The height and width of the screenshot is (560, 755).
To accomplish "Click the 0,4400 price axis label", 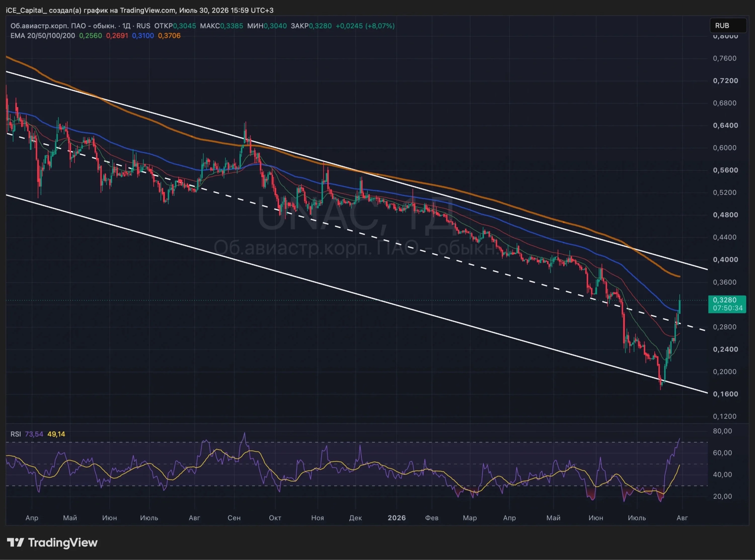I will coord(725,237).
